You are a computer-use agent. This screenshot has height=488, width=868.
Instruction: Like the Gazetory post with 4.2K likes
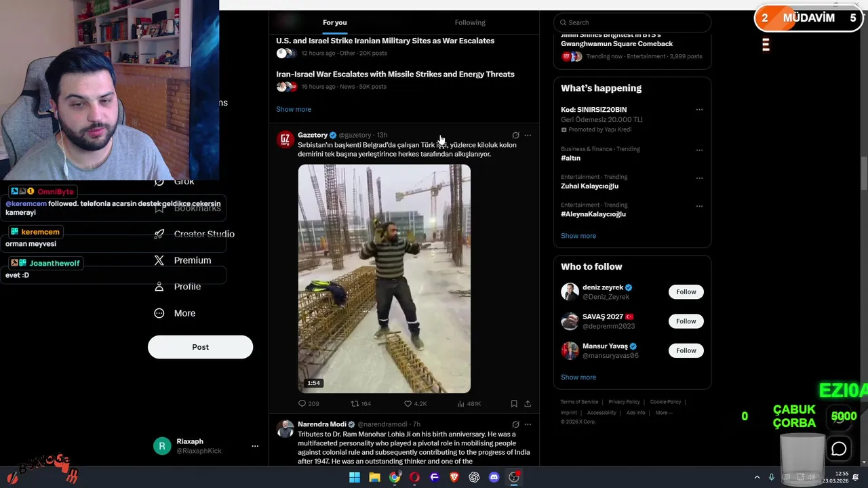(408, 403)
